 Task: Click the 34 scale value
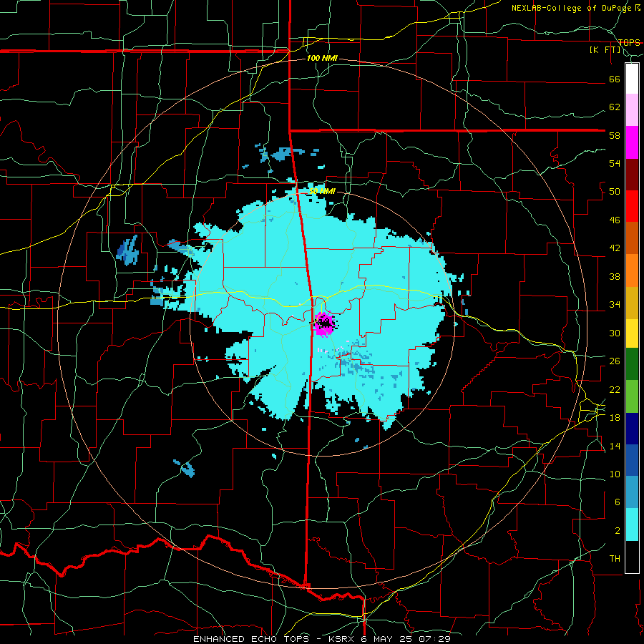coord(615,305)
